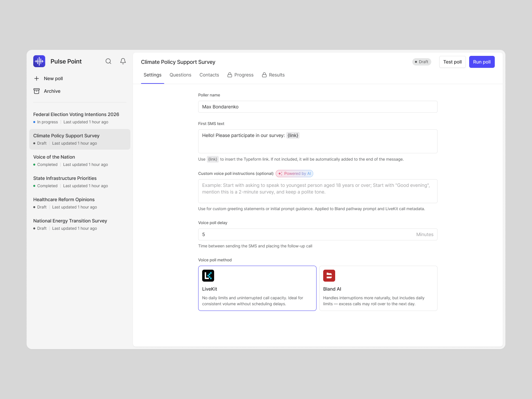Select LiveKit voice poll method card
Viewport: 532px width, 399px height.
[x=257, y=288]
